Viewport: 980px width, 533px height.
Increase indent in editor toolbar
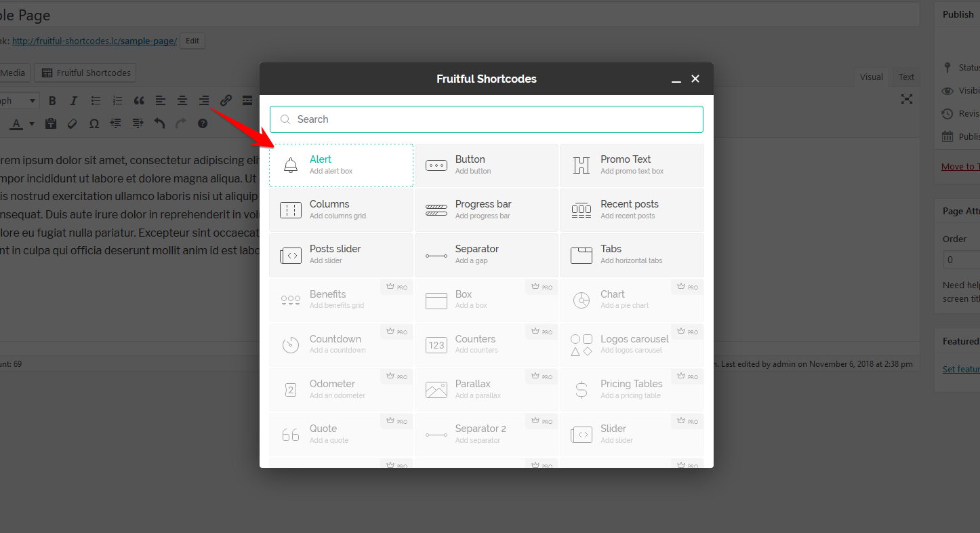pyautogui.click(x=138, y=123)
